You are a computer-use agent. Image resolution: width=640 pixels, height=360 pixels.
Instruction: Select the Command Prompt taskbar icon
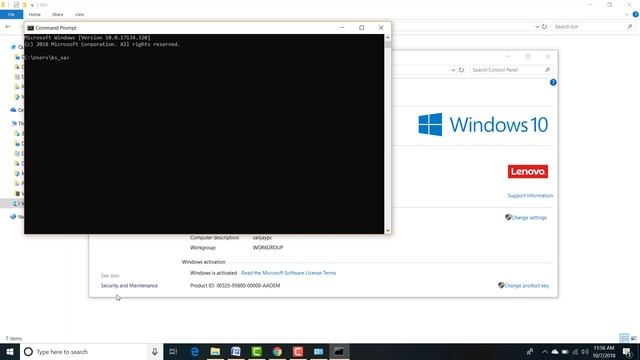[x=339, y=351]
